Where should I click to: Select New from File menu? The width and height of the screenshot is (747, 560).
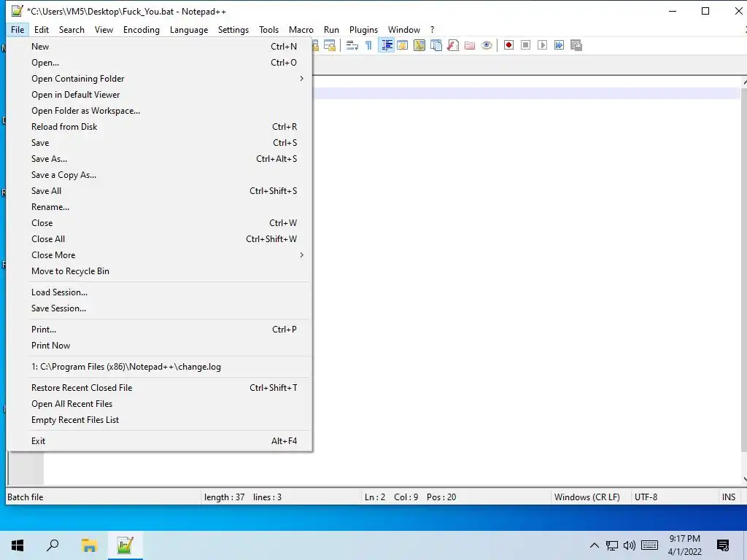click(x=160, y=47)
